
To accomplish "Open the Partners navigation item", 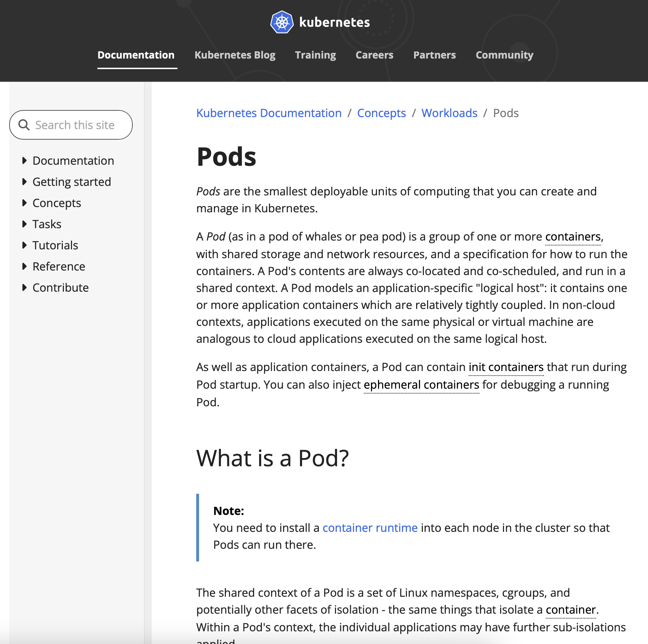I will (434, 55).
